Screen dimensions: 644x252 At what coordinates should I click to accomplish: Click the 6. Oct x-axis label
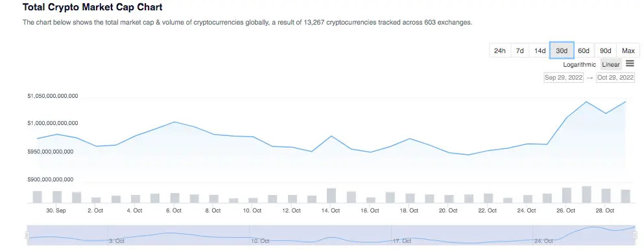click(174, 211)
